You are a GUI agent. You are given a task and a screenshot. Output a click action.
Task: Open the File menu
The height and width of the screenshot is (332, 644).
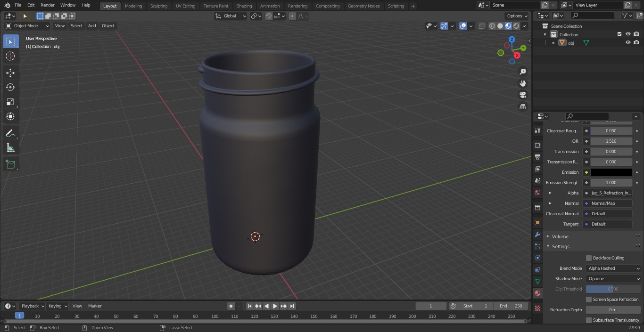(18, 5)
